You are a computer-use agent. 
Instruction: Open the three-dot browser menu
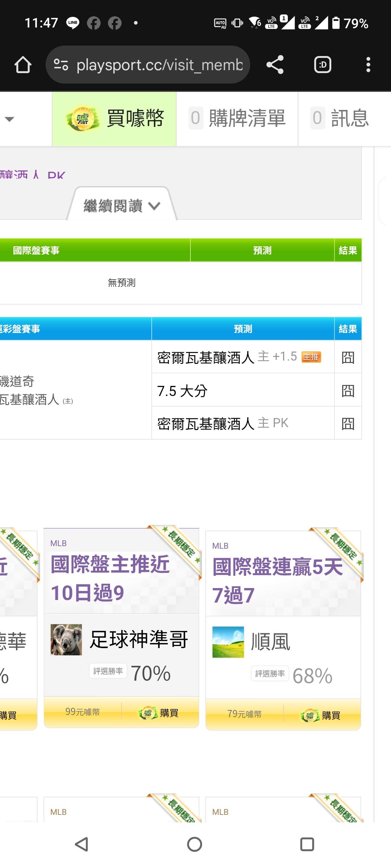368,65
